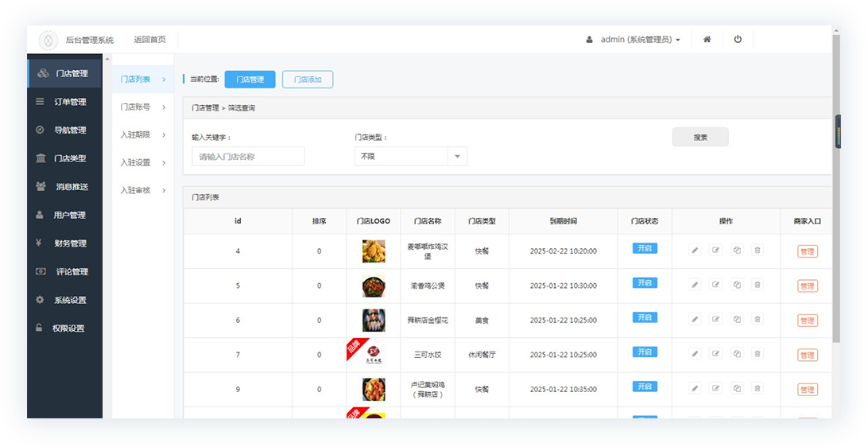Open the 门店类型 dropdown showing 不限
This screenshot has width=868, height=447.
[410, 157]
